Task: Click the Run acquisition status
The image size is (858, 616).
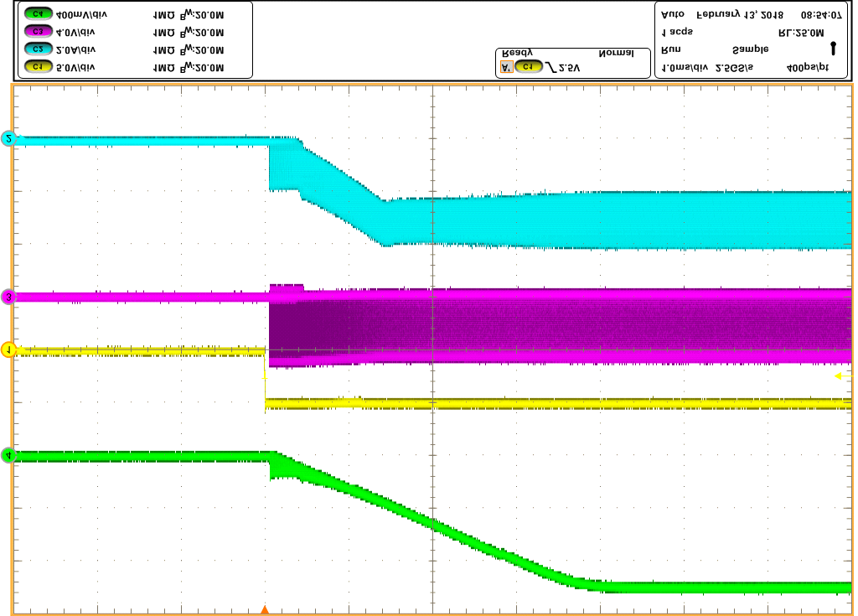Action: coord(671,50)
